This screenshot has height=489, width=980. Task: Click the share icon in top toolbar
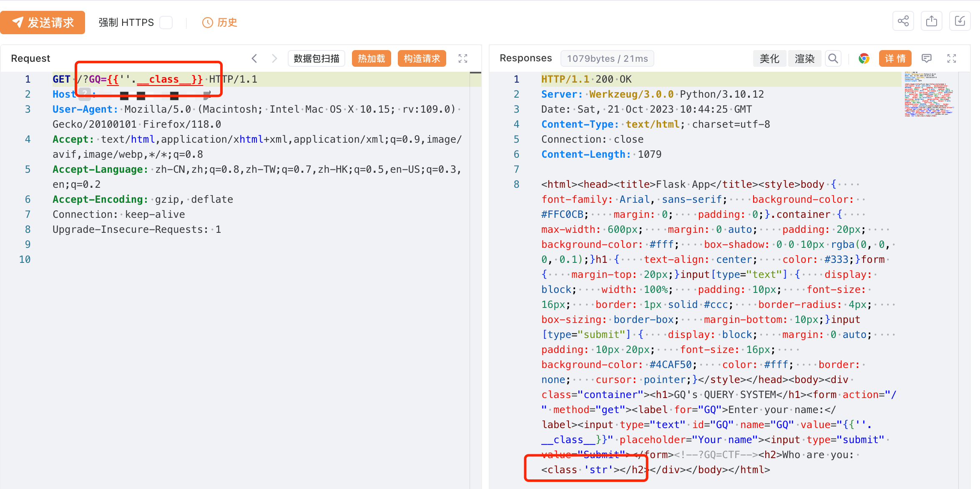pyautogui.click(x=903, y=21)
